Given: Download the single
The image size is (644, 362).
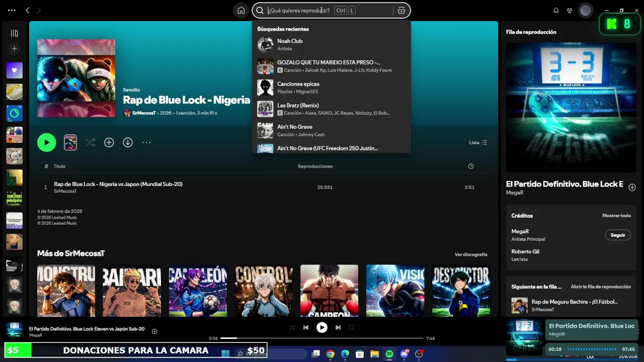Looking at the screenshot, I should click(x=128, y=142).
